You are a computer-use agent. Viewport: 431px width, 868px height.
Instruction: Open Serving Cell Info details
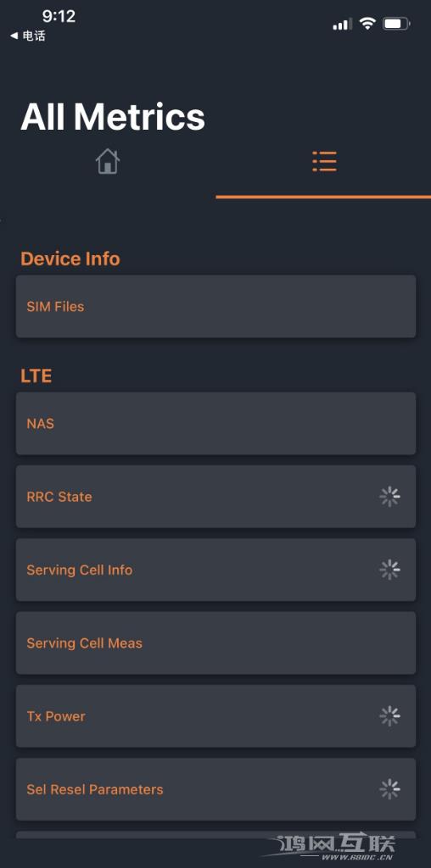pos(215,570)
